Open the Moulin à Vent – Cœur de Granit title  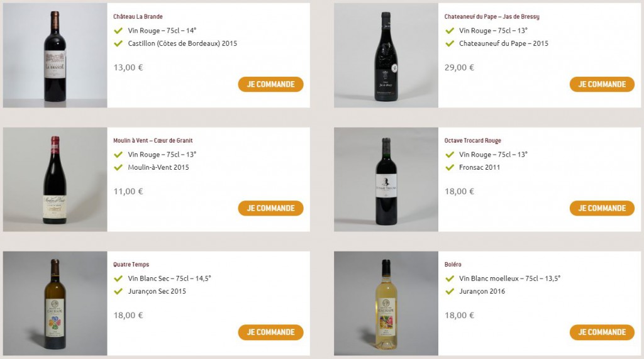click(153, 141)
